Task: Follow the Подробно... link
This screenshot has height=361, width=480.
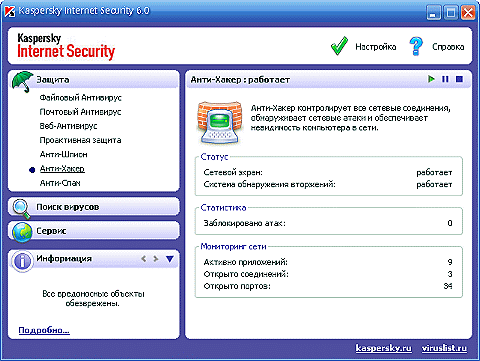Action: [44, 330]
